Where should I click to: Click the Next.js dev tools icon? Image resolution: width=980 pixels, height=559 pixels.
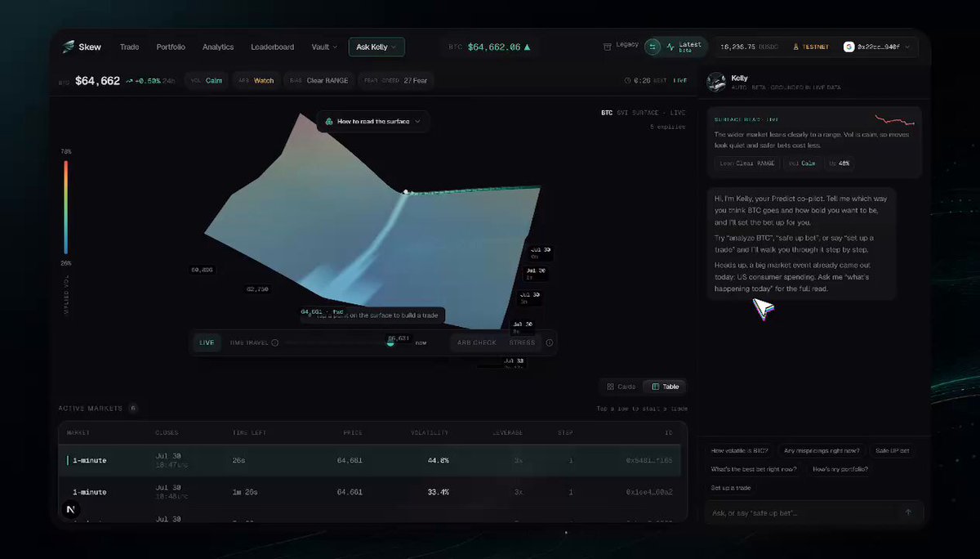71,510
